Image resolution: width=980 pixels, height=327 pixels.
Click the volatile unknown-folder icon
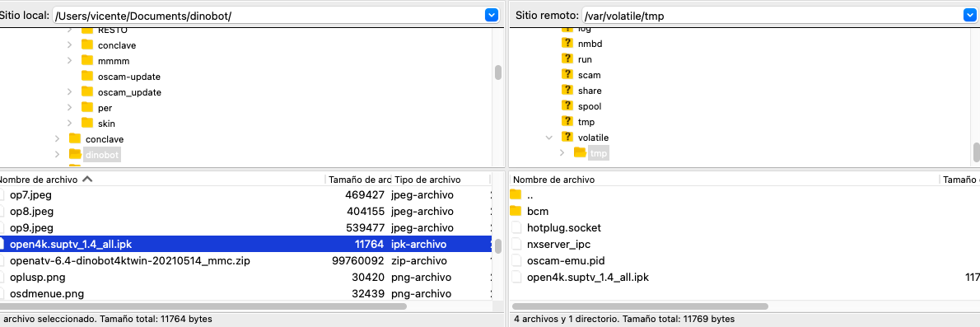[567, 137]
